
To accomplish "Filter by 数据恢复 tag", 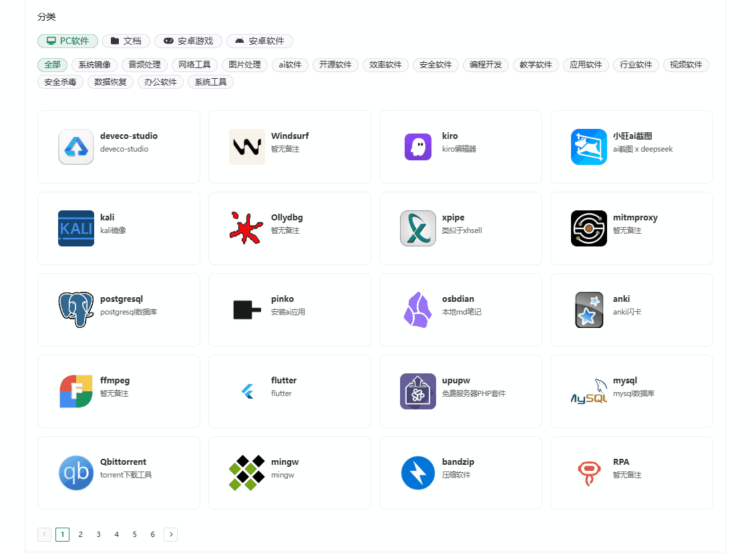I will (x=110, y=82).
